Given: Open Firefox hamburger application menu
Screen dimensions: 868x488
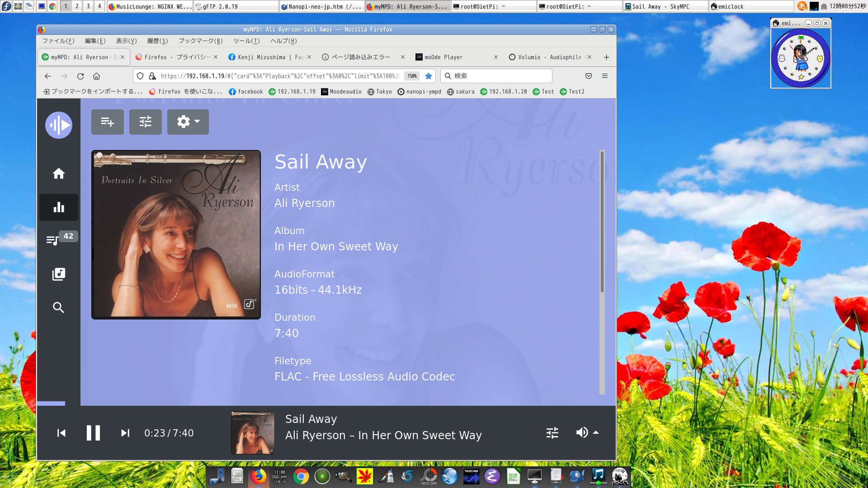Looking at the screenshot, I should [x=604, y=76].
